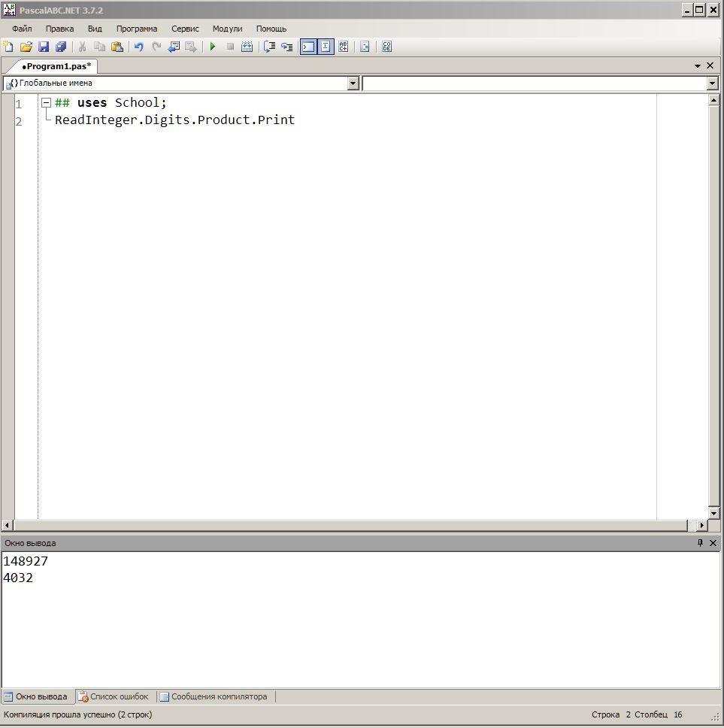This screenshot has width=724, height=728.
Task: Open the document tab list arrow
Action: (x=698, y=66)
